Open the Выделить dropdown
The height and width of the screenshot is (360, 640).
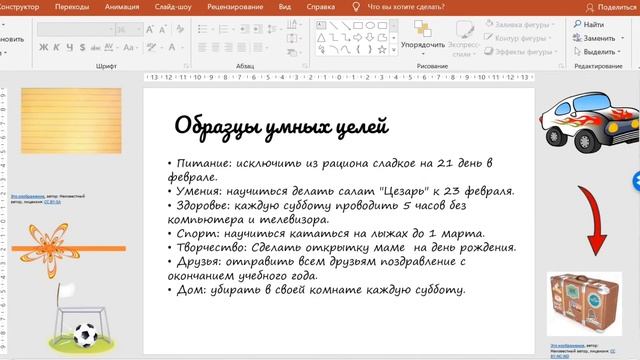pos(598,52)
